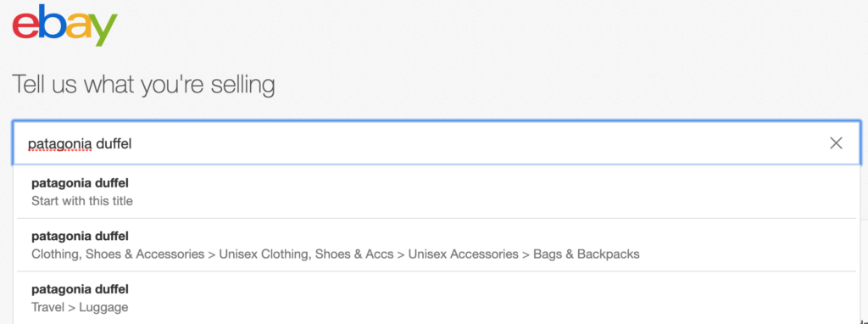Click the red-underlined word "patagonia" in the input
The width and height of the screenshot is (868, 324).
[60, 144]
